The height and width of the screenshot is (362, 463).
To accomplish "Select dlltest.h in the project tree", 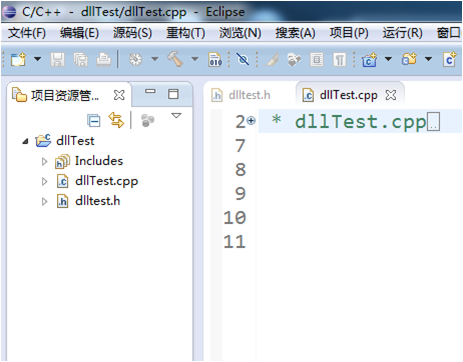I will coord(88,201).
